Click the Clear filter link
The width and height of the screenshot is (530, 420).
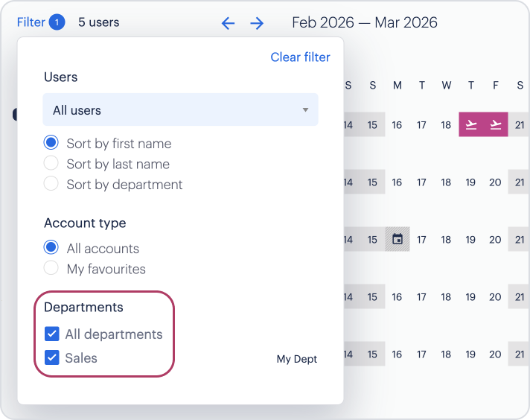[x=300, y=57]
